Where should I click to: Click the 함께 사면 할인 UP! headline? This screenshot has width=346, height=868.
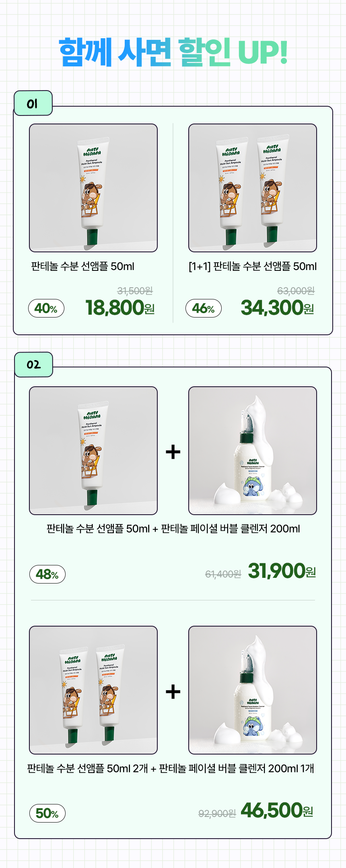point(173,52)
